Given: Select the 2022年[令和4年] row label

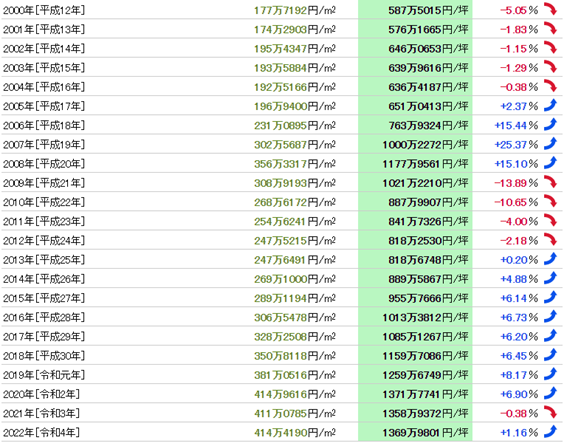Looking at the screenshot, I should click(41, 433).
